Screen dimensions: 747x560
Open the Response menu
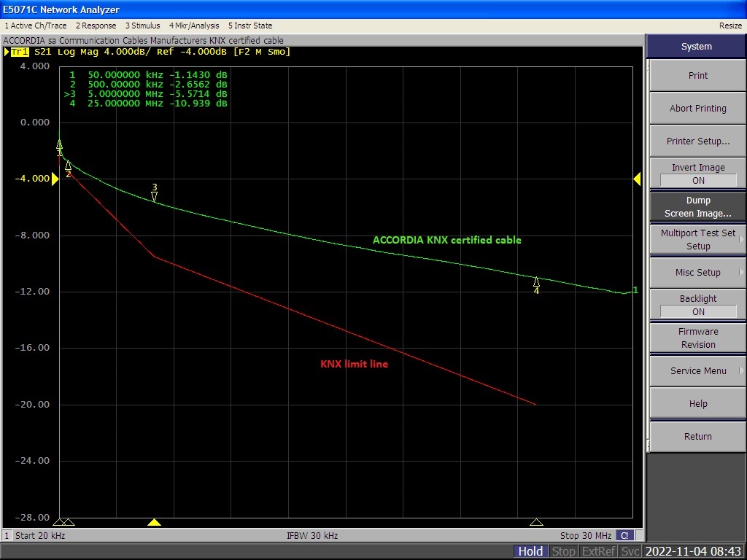click(x=96, y=26)
